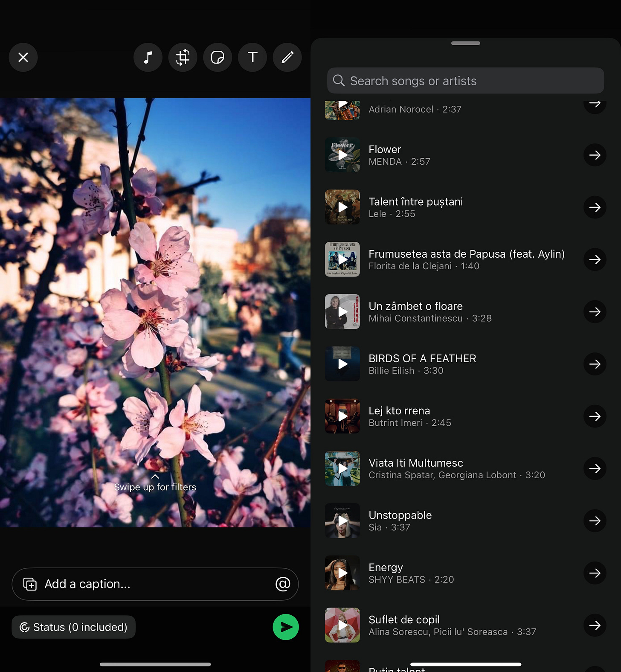Image resolution: width=621 pixels, height=672 pixels.
Task: Choose Viata Iti Multumesc arrow
Action: [x=595, y=468]
